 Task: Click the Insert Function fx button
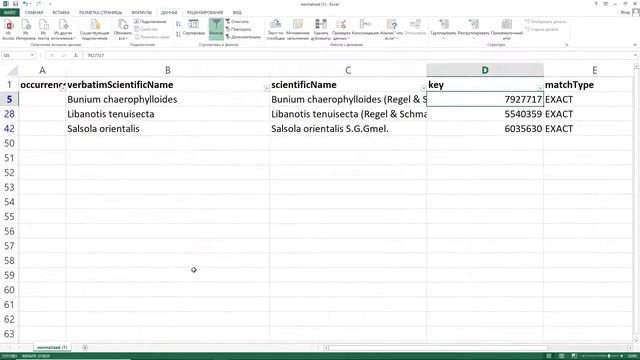tap(76, 55)
